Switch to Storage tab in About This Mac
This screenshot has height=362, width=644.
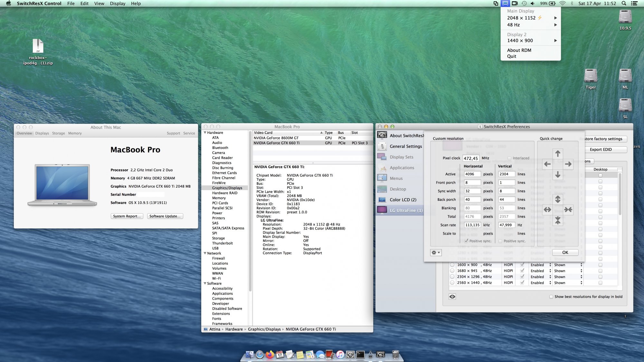[58, 133]
